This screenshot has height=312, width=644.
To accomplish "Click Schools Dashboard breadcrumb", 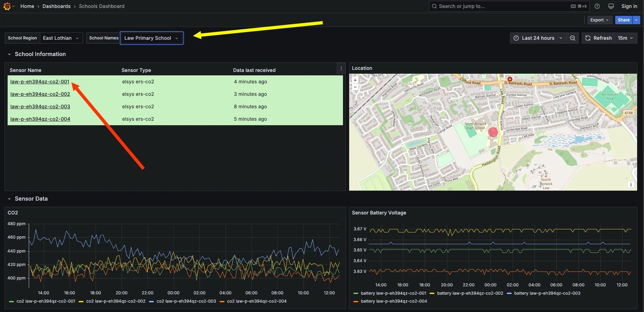I will [x=102, y=6].
